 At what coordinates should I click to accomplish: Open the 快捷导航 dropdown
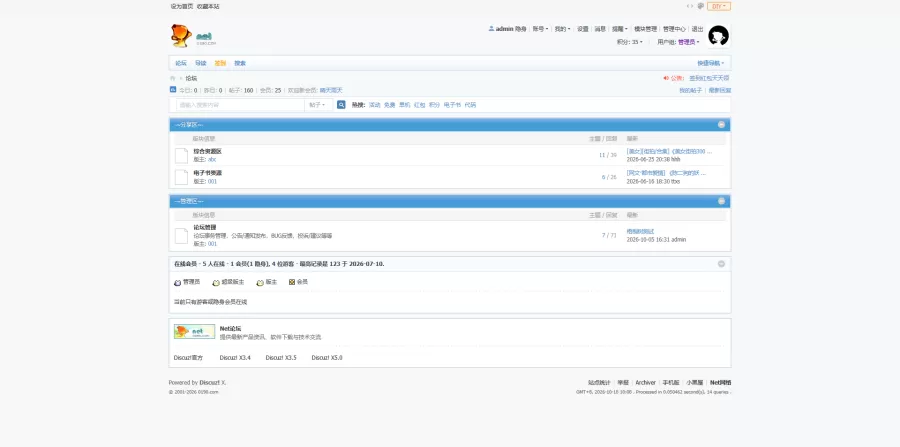(711, 63)
